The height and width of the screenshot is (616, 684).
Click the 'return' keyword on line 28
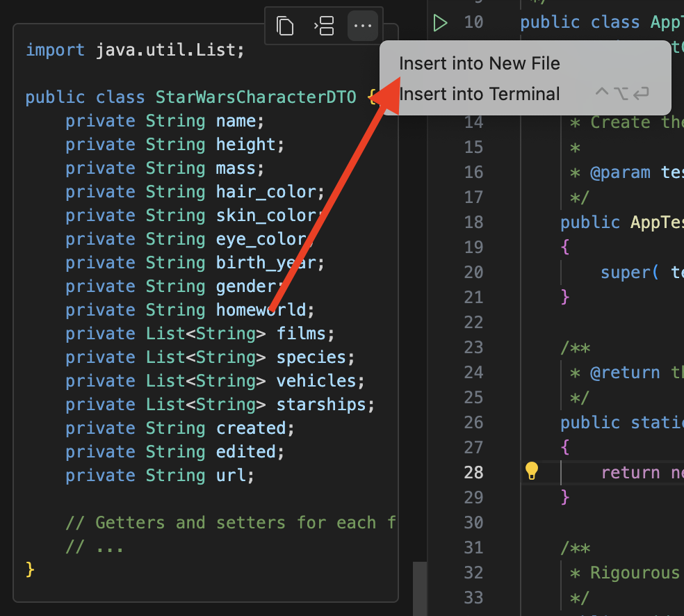tap(630, 473)
